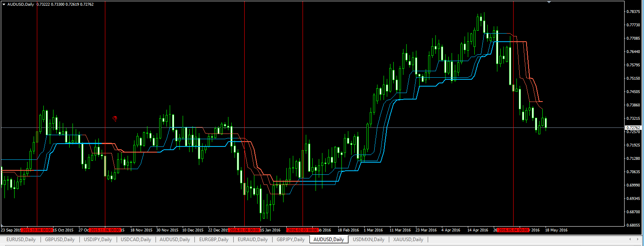Viewport: 644px width, 246px height.
Task: Click the 0.69345 price axis label
Action: point(633,198)
